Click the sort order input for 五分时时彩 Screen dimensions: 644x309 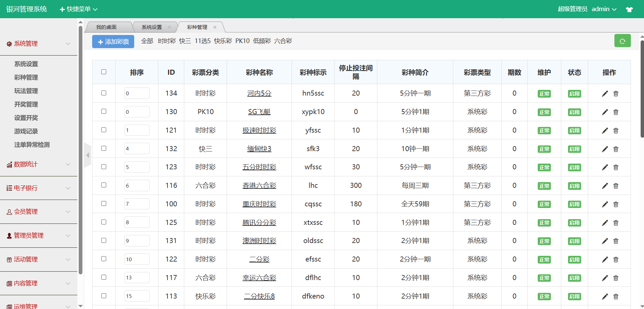coord(137,167)
